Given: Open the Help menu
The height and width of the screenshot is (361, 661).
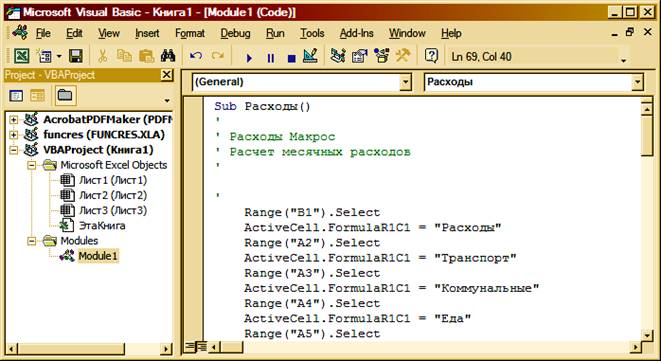Looking at the screenshot, I should click(x=451, y=33).
